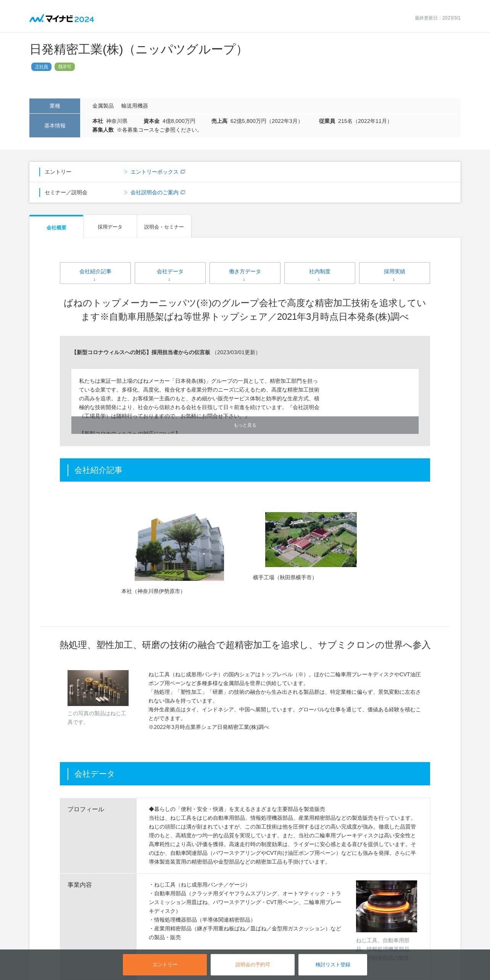The width and height of the screenshot is (490, 980).
Task: Click external-window icon beside エントリーボックス
Action: tap(183, 172)
